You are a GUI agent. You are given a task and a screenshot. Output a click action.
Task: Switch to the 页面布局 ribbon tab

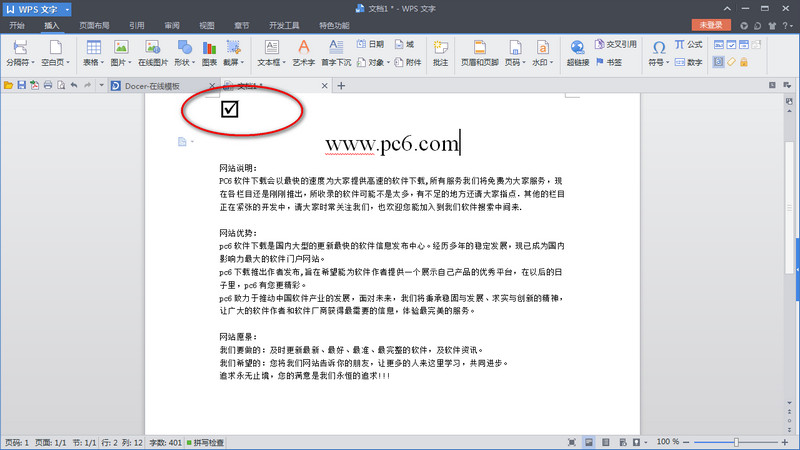[x=94, y=26]
